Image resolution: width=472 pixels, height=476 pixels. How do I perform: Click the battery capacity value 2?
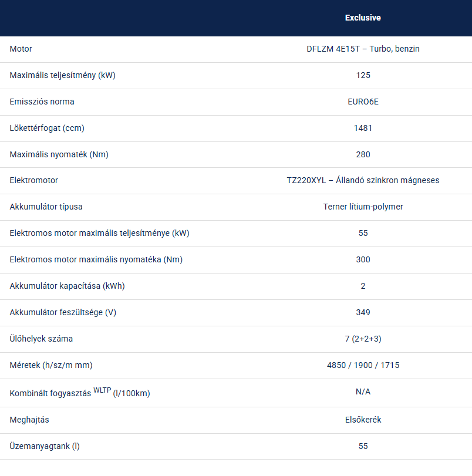pyautogui.click(x=363, y=286)
